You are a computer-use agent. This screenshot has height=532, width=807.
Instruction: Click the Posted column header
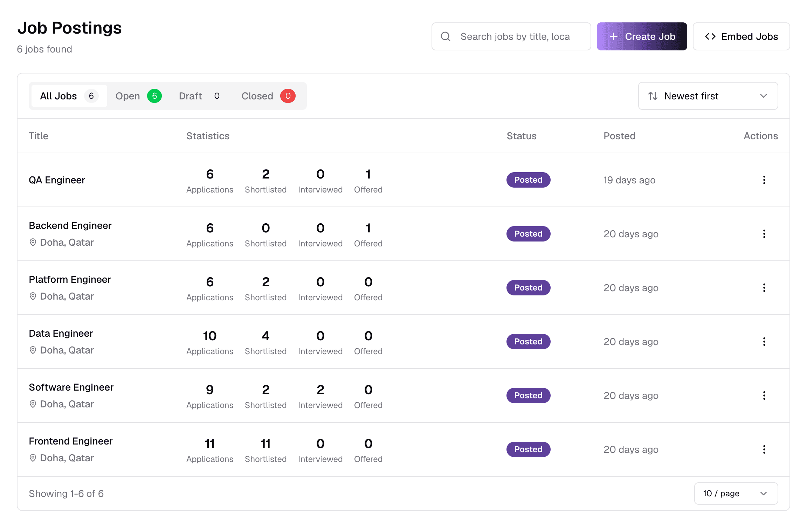[x=619, y=136]
